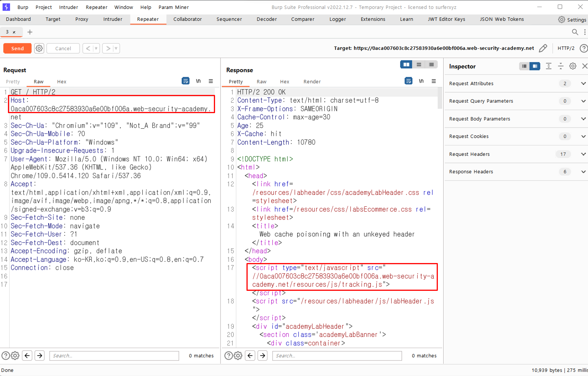Go back in request history

(88, 48)
